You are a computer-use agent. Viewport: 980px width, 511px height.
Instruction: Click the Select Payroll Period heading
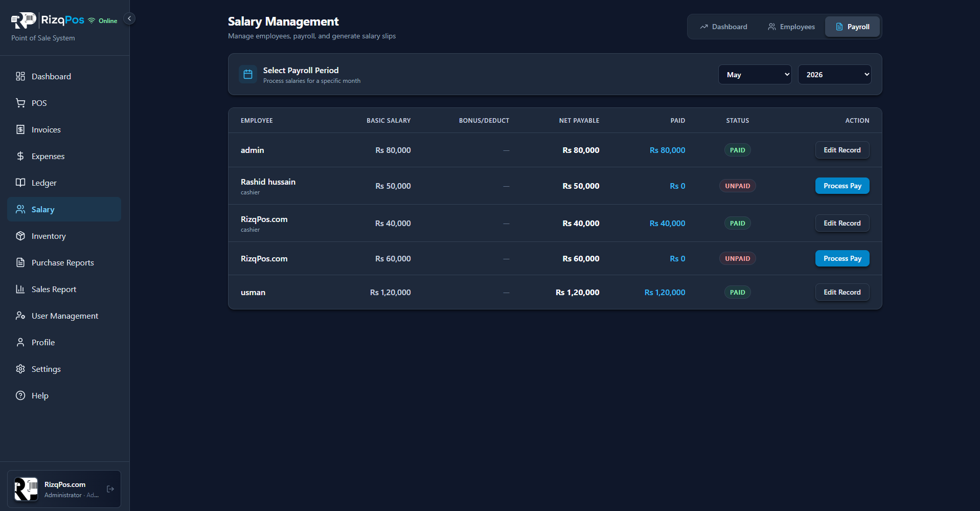pos(301,70)
